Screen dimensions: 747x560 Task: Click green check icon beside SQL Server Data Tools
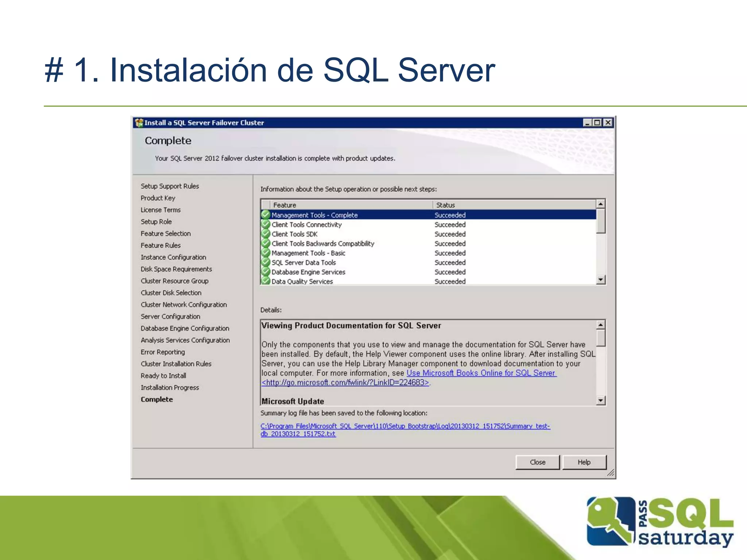pyautogui.click(x=266, y=262)
